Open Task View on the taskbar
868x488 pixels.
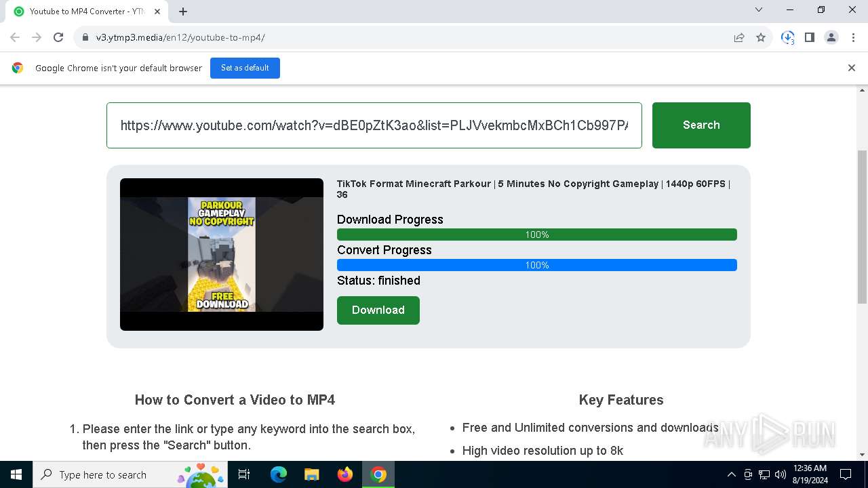(245, 474)
